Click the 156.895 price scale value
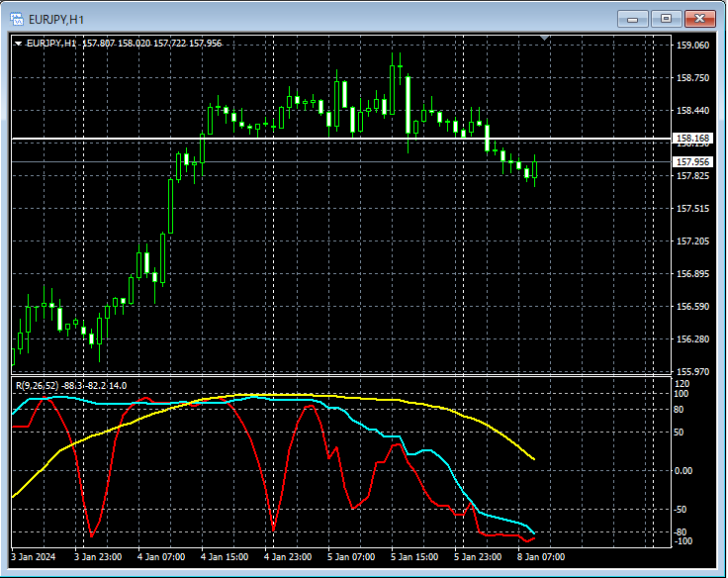728x578 pixels. tap(692, 274)
